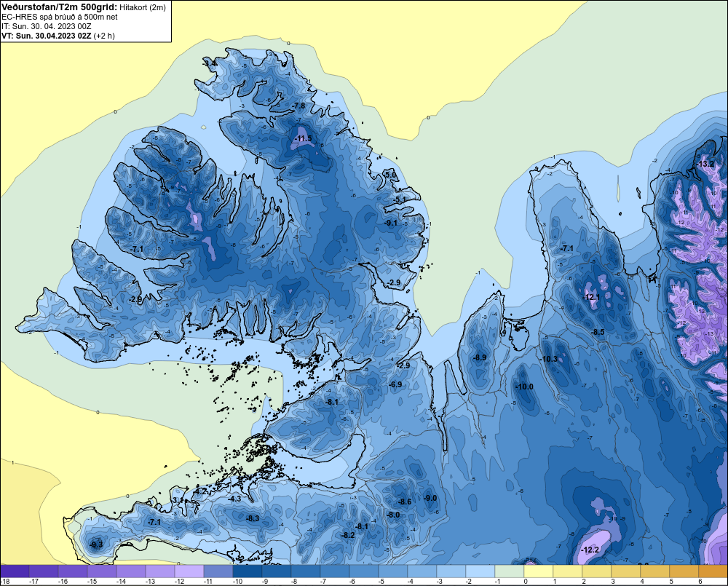Click the -3.4 temperature label
The height and width of the screenshot is (586, 728).
(210, 63)
